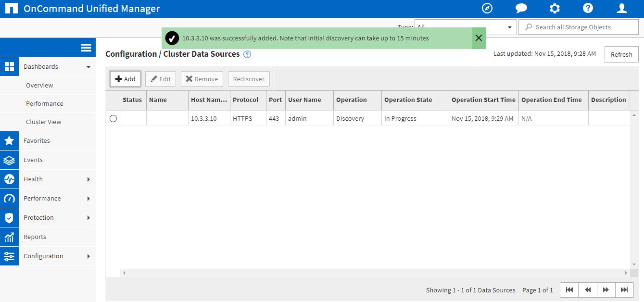Image resolution: width=644 pixels, height=302 pixels.
Task: Open the user account icon
Action: [621, 8]
